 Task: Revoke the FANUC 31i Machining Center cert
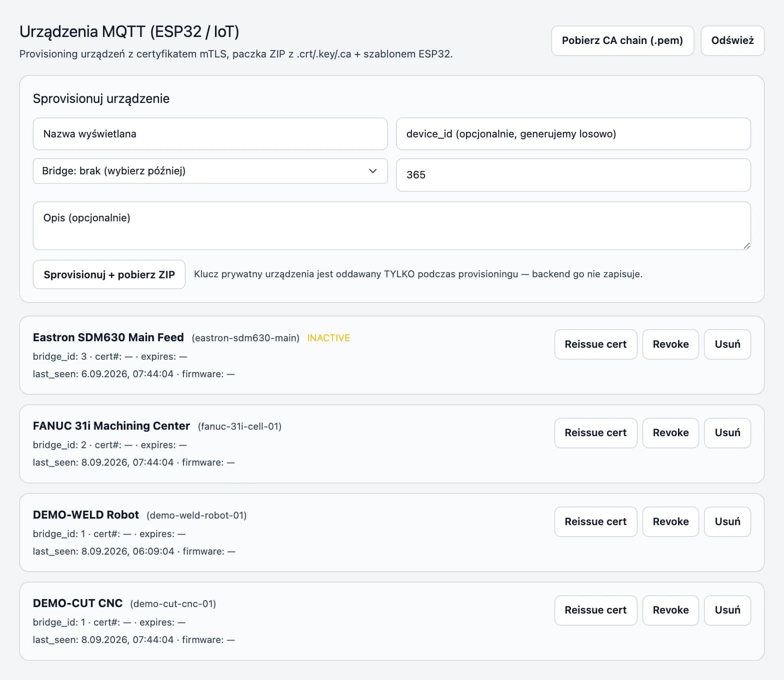point(670,433)
